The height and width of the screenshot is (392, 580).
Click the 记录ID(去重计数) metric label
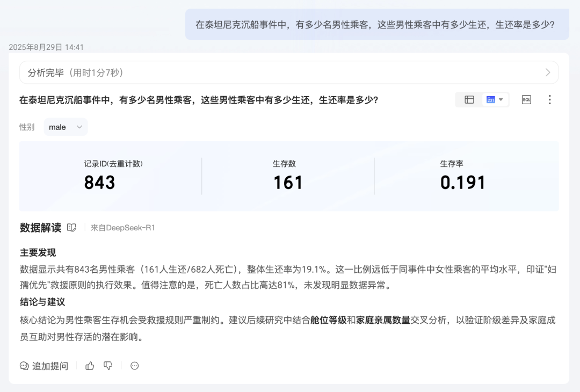click(113, 164)
